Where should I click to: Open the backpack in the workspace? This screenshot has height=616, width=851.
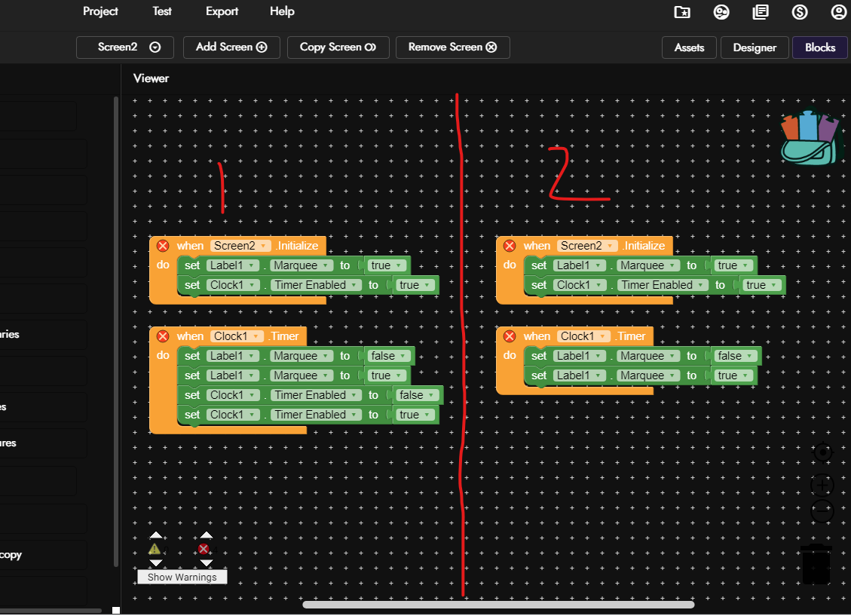[809, 138]
